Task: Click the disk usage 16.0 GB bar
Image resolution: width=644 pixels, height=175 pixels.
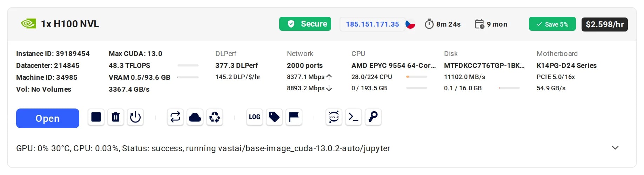Action: pos(509,88)
